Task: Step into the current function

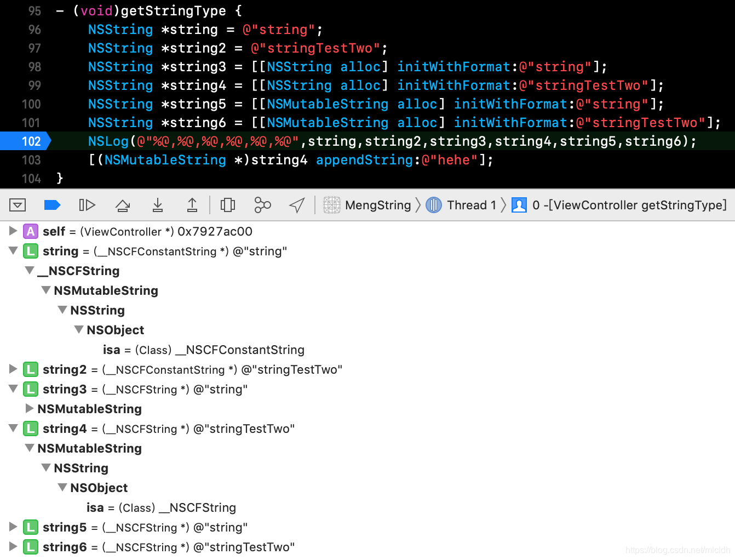Action: pos(158,204)
